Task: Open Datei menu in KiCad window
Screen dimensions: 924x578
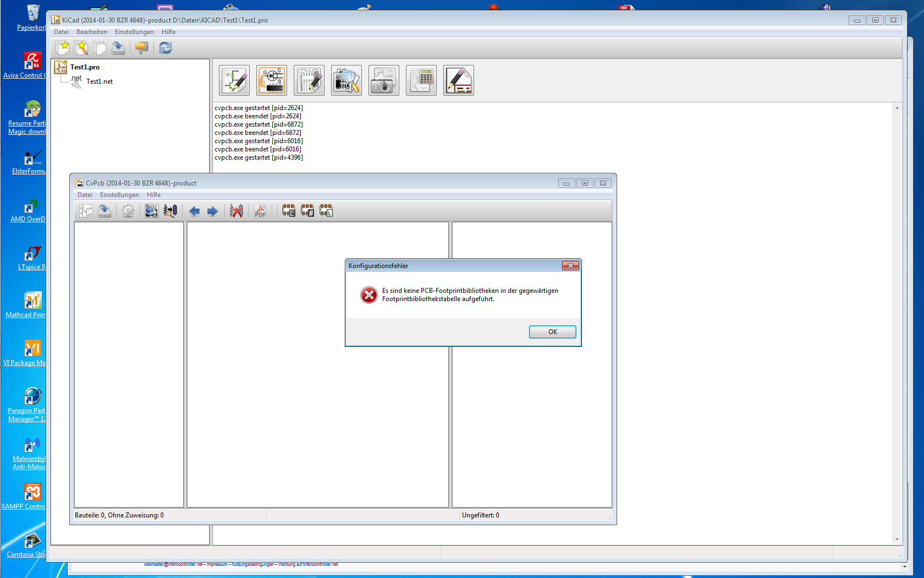Action: (x=61, y=32)
